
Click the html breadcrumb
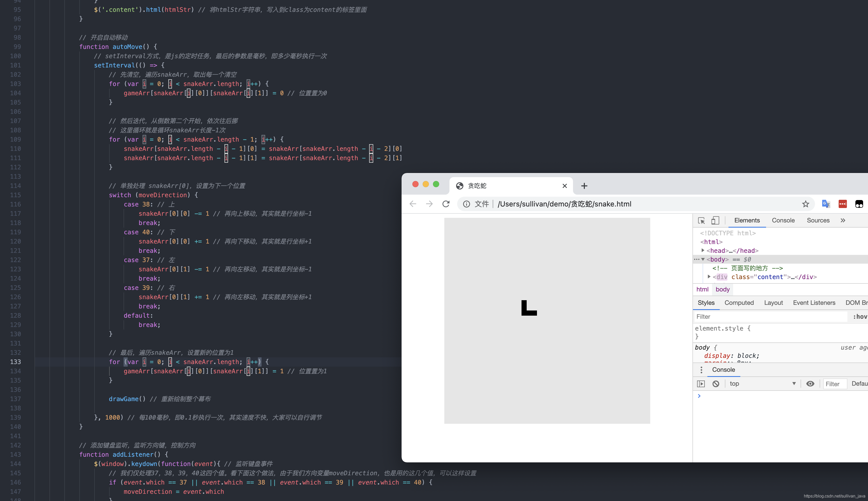[702, 290]
